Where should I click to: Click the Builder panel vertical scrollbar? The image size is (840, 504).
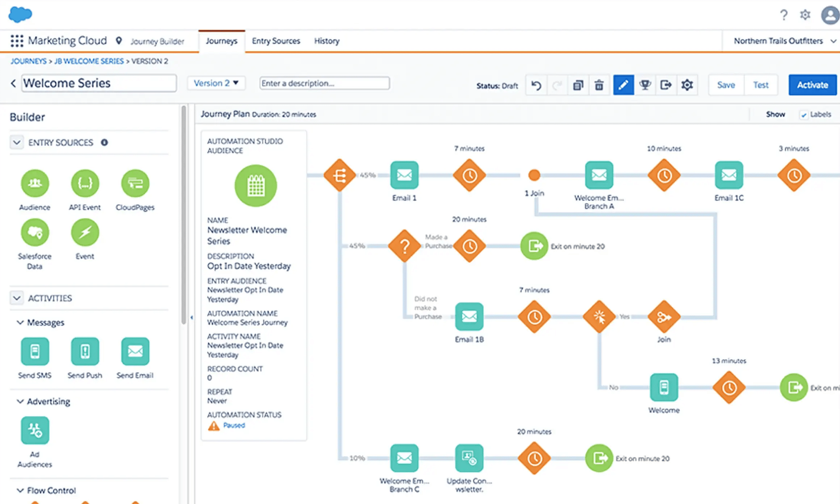184,215
